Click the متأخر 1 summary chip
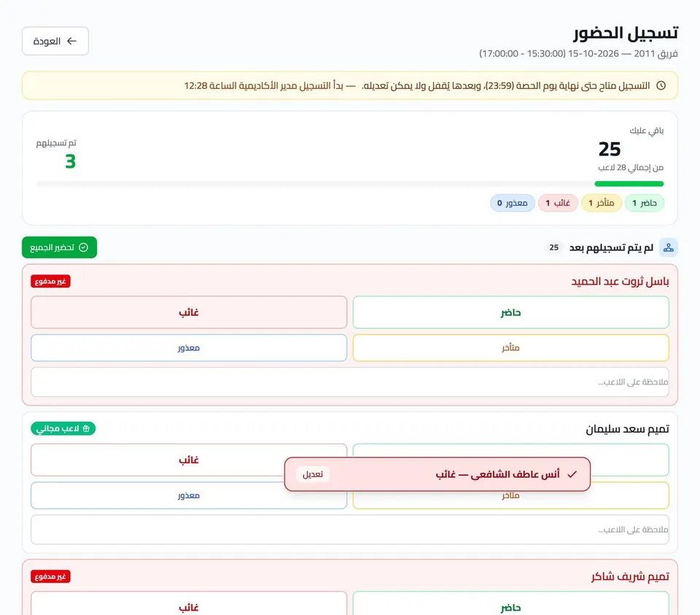Image resolution: width=700 pixels, height=615 pixels. click(601, 204)
